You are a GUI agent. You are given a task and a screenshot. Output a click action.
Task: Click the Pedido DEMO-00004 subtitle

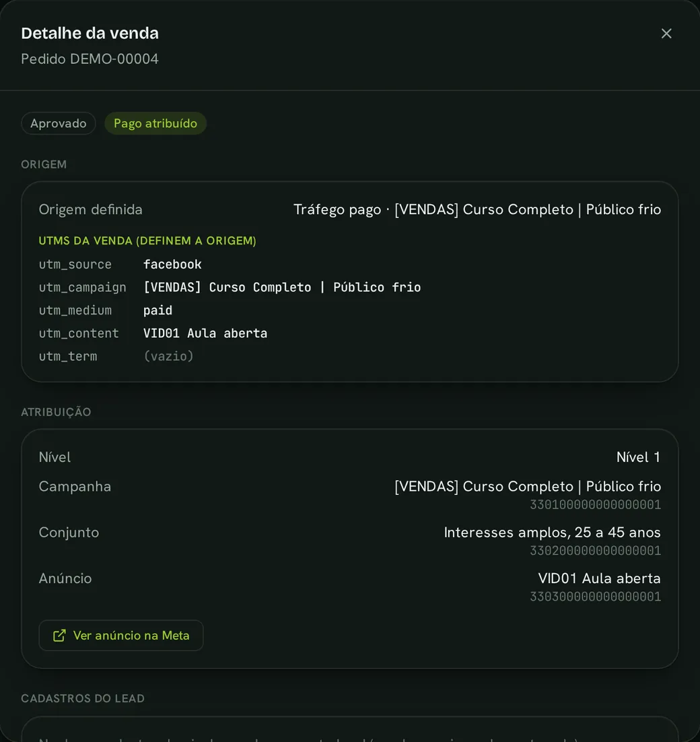tap(90, 59)
